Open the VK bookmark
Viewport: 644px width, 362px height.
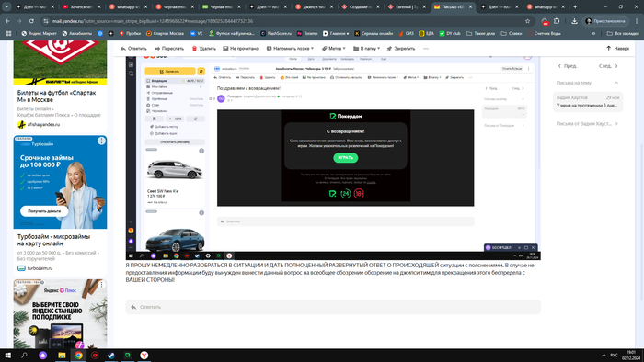(196, 33)
